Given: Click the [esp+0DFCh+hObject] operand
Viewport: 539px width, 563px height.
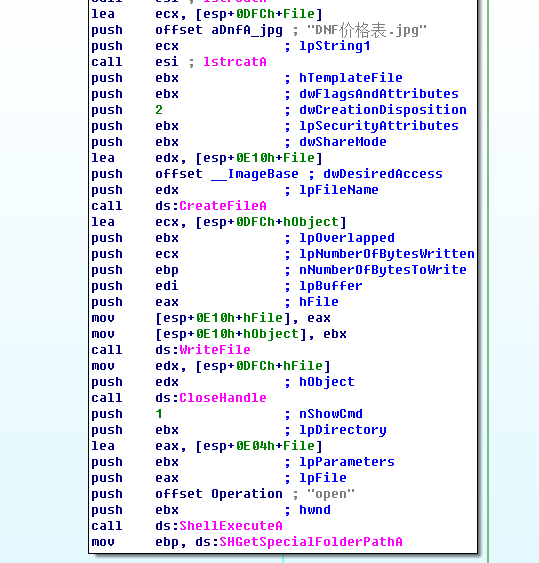Looking at the screenshot, I should tap(271, 222).
